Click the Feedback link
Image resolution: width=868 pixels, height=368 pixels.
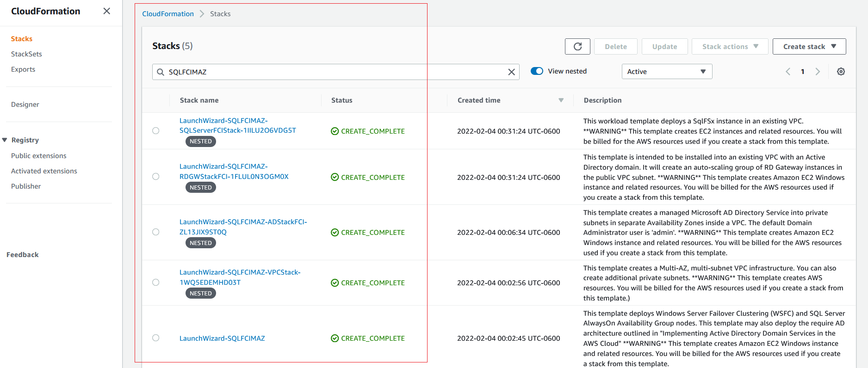click(23, 255)
